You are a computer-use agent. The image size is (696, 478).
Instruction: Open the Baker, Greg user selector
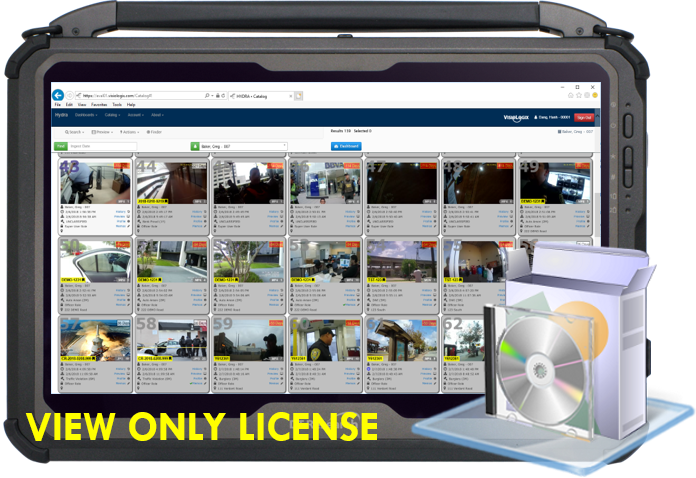tap(238, 146)
